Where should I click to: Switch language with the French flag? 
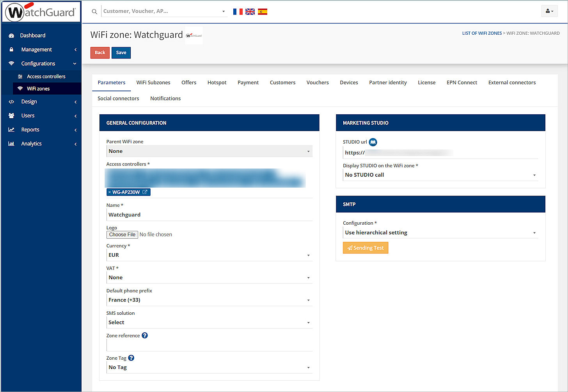click(238, 12)
